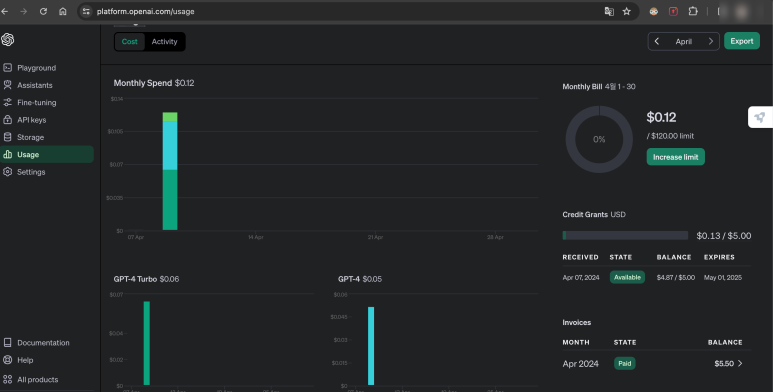
Task: Click the Usage bar-chart icon
Action: (7, 154)
